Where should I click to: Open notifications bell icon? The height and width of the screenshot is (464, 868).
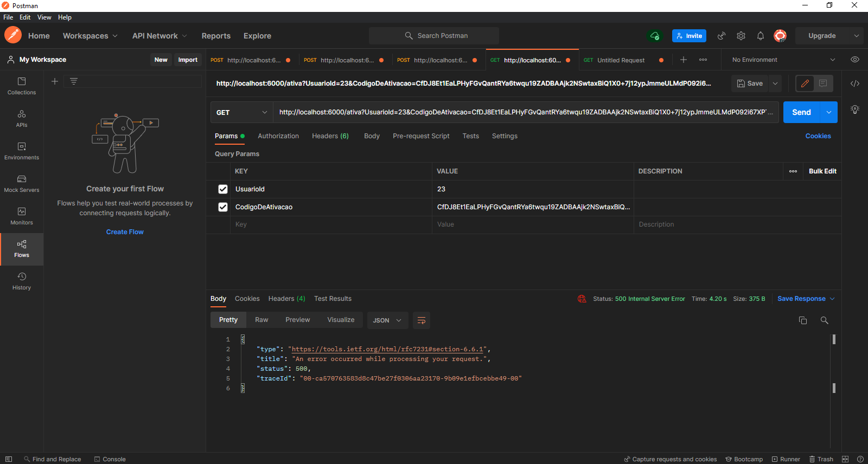(761, 36)
